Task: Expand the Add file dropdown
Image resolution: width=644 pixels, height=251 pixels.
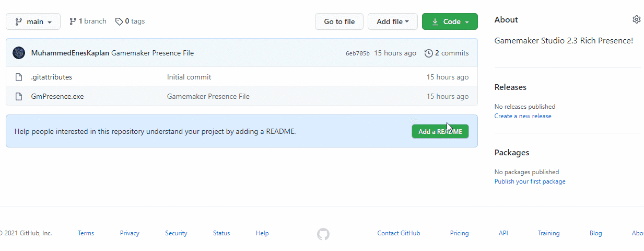Action: tap(392, 21)
